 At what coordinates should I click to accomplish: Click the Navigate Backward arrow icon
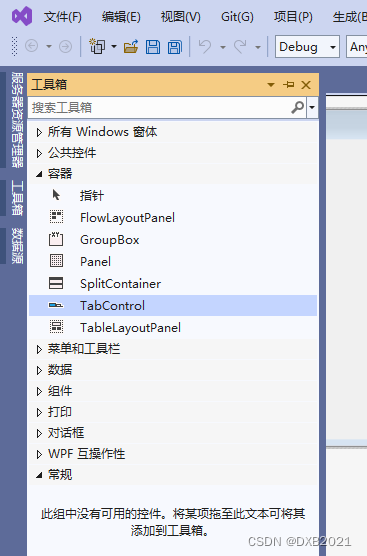(32, 46)
